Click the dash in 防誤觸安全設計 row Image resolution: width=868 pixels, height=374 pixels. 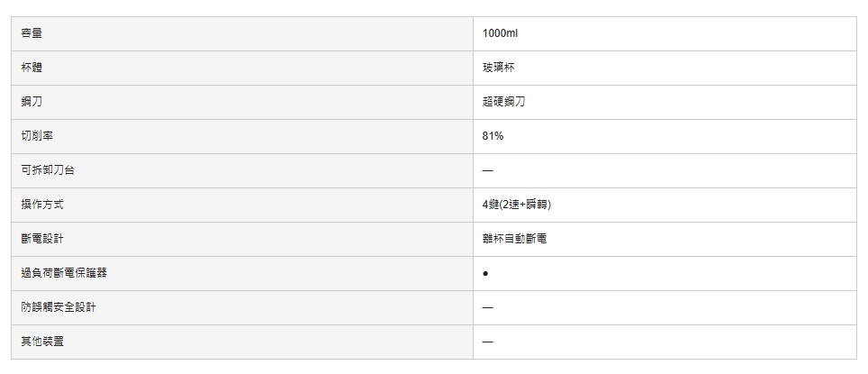[487, 307]
